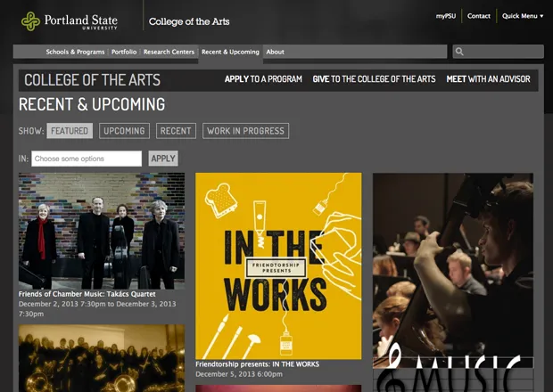The width and height of the screenshot is (553, 392).
Task: Open the About menu item
Action: tap(275, 52)
